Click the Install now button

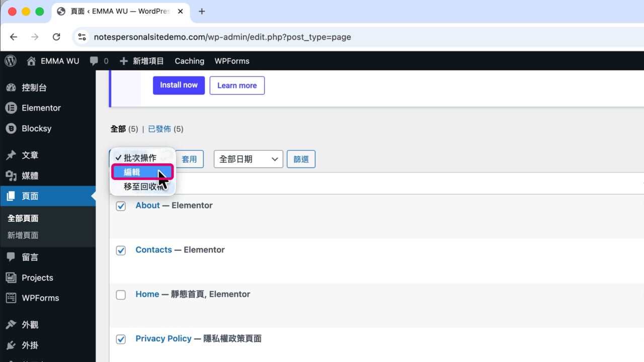179,85
